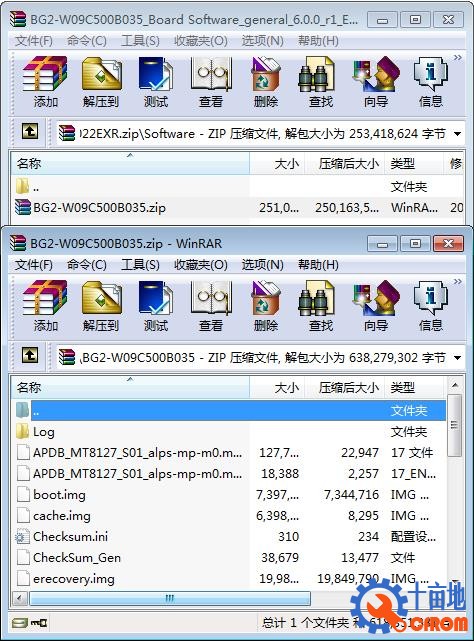The image size is (474, 641).
Task: Click Add (添加) in BG2-W09C500B035.zip window
Action: coord(45,306)
